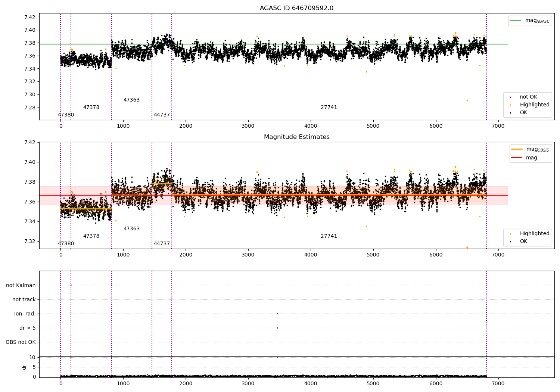Click obsid label 47380 in the top plot
560x392 pixels.
[66, 115]
